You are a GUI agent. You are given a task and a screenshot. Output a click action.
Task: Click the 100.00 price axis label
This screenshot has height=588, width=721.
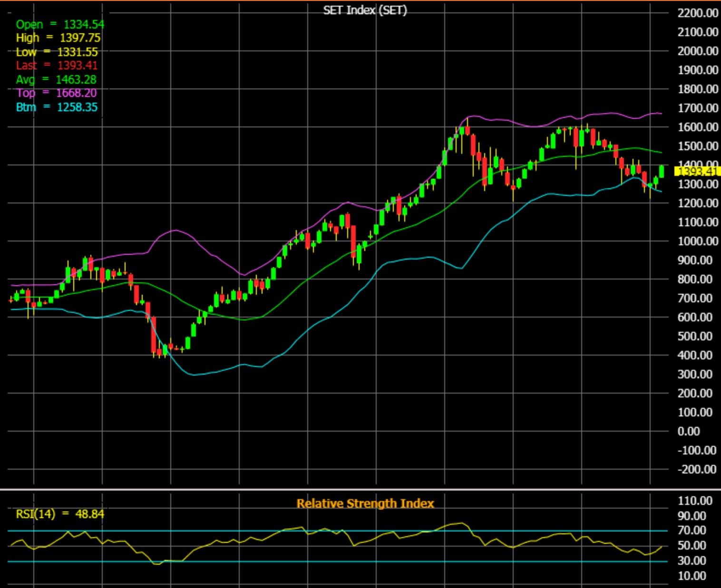pyautogui.click(x=695, y=412)
